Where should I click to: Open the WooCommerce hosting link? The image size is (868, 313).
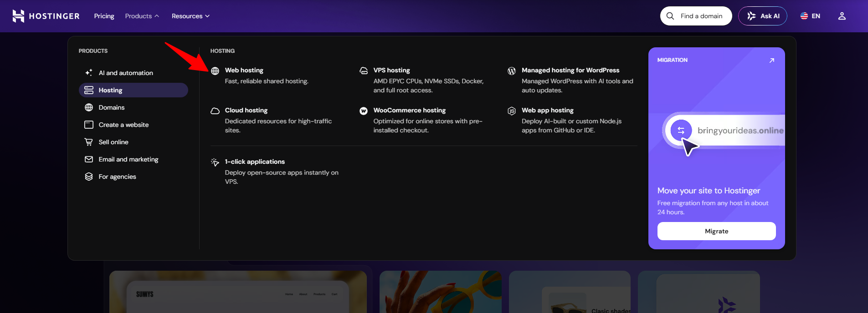pyautogui.click(x=410, y=110)
